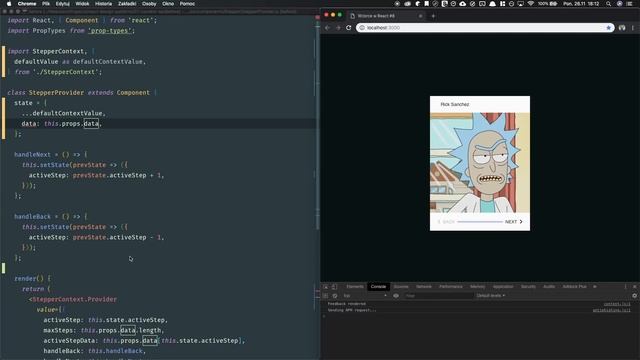Open source link of first console message
Image resolution: width=640 pixels, height=360 pixels.
(617, 304)
